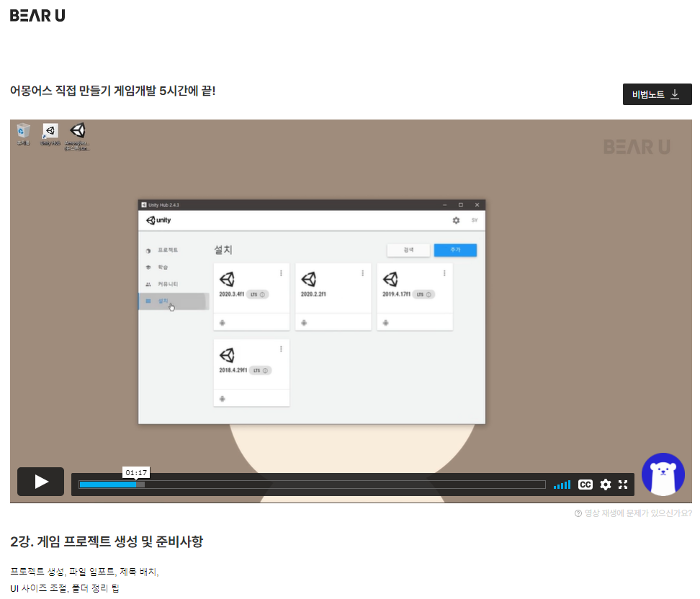This screenshot has height=599, width=700.
Task: Click the Unity icon on 2019.4.17f1 card
Action: click(x=390, y=279)
